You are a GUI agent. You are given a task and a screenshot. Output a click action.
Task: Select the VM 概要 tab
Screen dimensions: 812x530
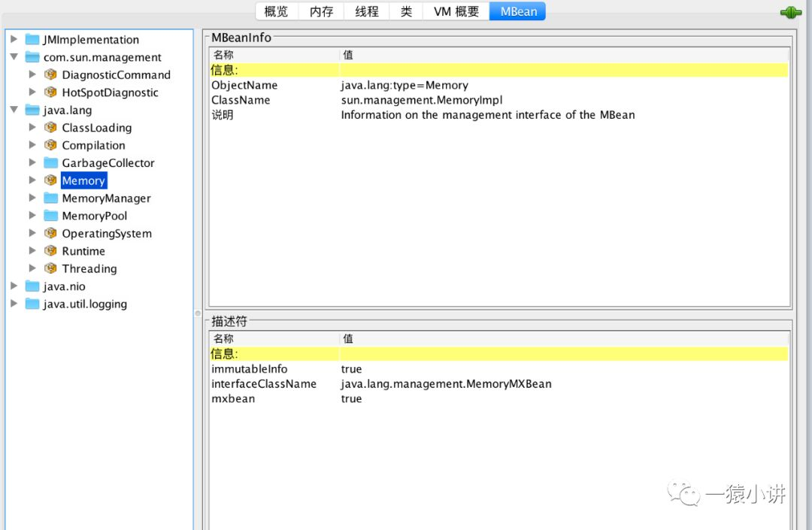click(x=456, y=11)
